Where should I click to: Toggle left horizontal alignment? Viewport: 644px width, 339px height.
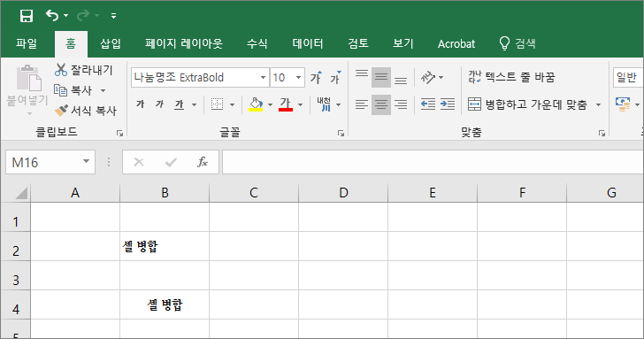pyautogui.click(x=362, y=104)
